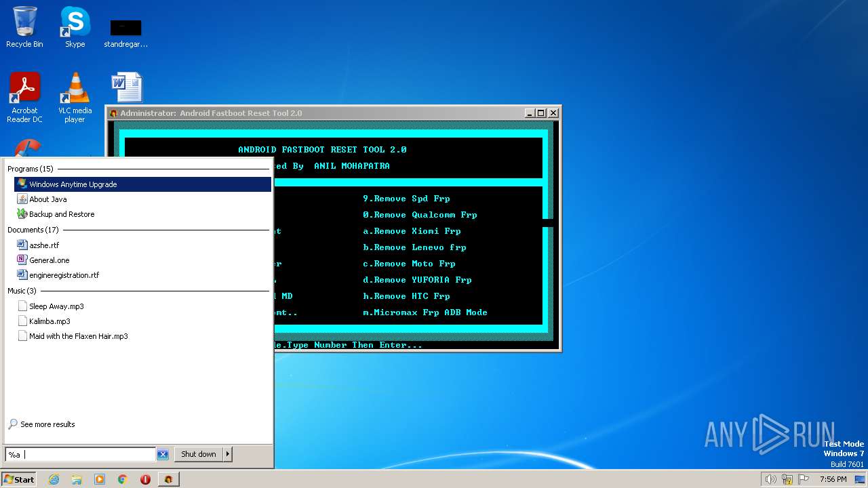Screen dimensions: 868x488
Task: Click 'b.Remove Lenevo frp' console text
Action: tap(414, 247)
